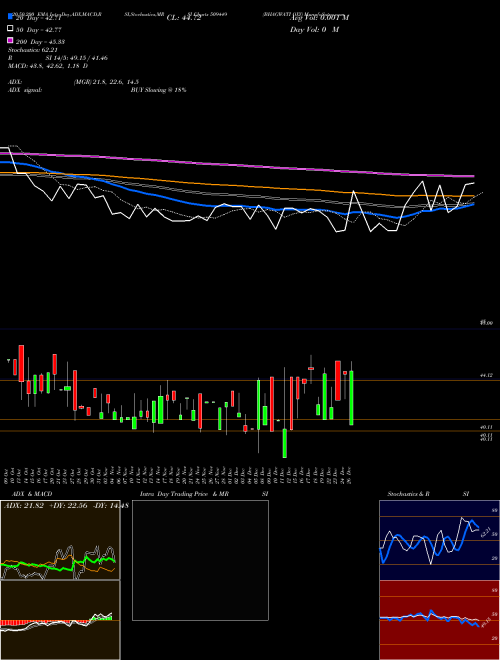Click the Stochastics: 62.21 line
This screenshot has height=660, width=500.
[32, 50]
